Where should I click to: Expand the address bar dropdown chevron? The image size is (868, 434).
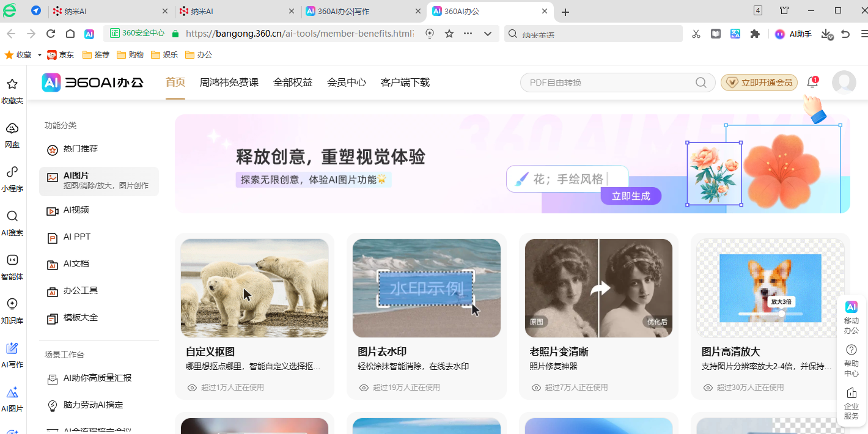click(487, 34)
